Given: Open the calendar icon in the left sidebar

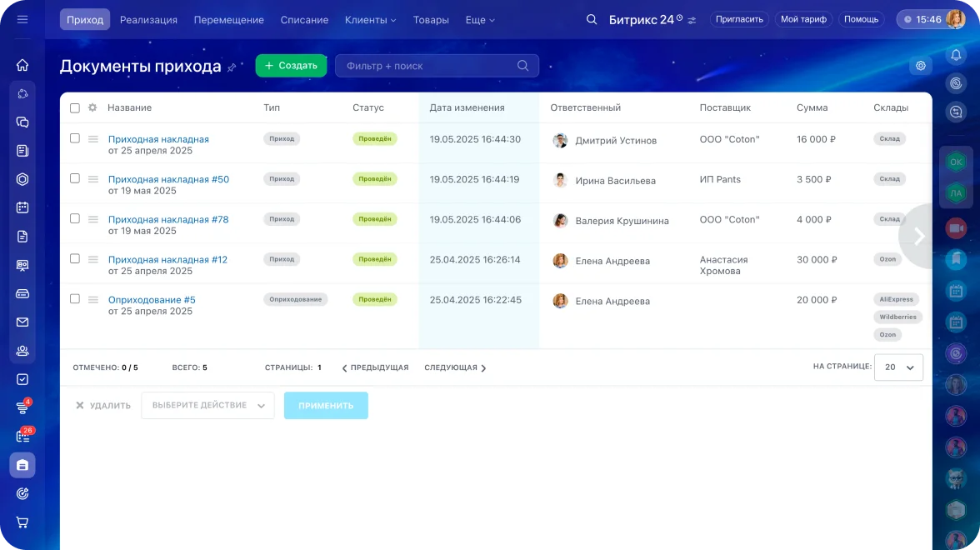Looking at the screenshot, I should click(22, 207).
